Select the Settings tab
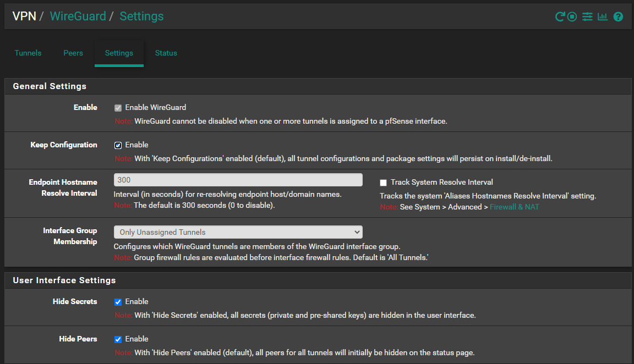 click(119, 53)
